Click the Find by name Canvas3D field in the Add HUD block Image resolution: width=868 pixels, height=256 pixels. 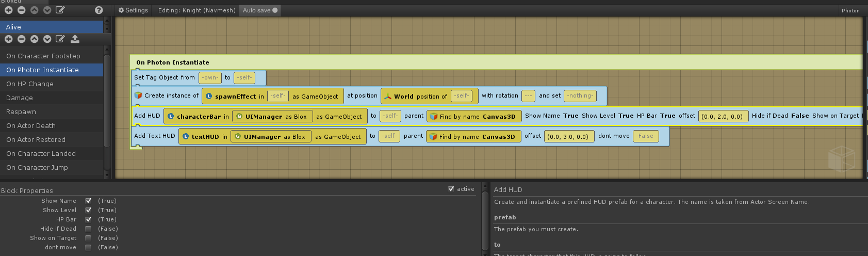tap(474, 116)
